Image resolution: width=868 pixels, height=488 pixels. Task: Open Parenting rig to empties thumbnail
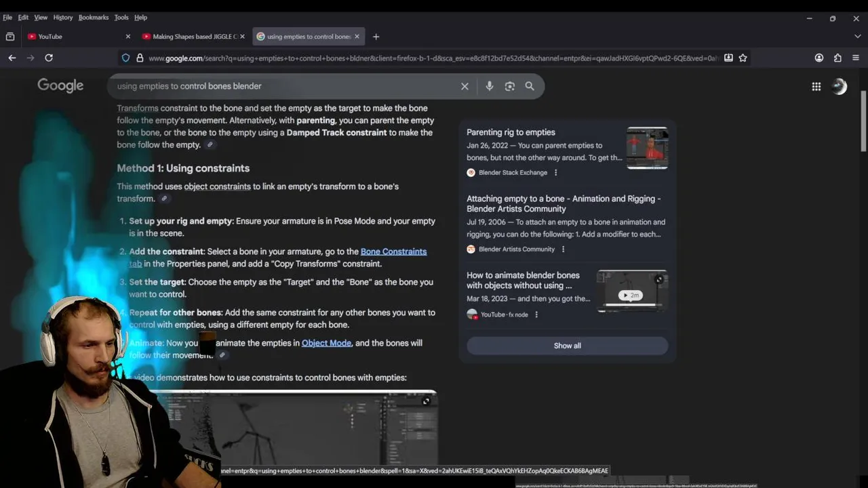[x=647, y=148]
